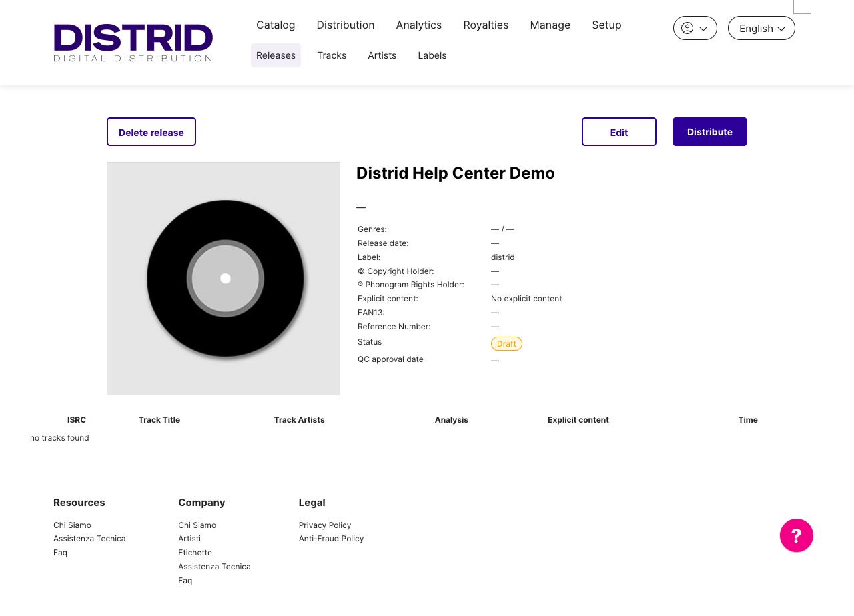The image size is (854, 616).
Task: Open Assistenza Tecnica under Resources
Action: 89,539
